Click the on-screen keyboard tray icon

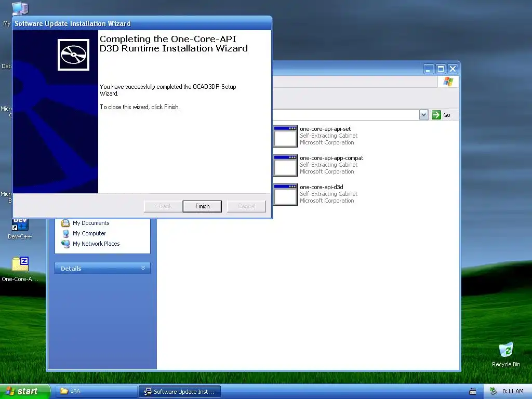click(x=473, y=392)
